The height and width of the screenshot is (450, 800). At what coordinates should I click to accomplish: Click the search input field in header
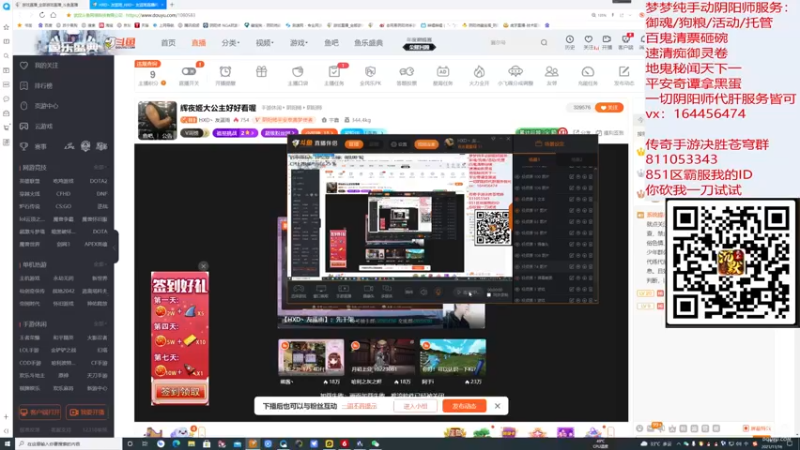point(512,43)
